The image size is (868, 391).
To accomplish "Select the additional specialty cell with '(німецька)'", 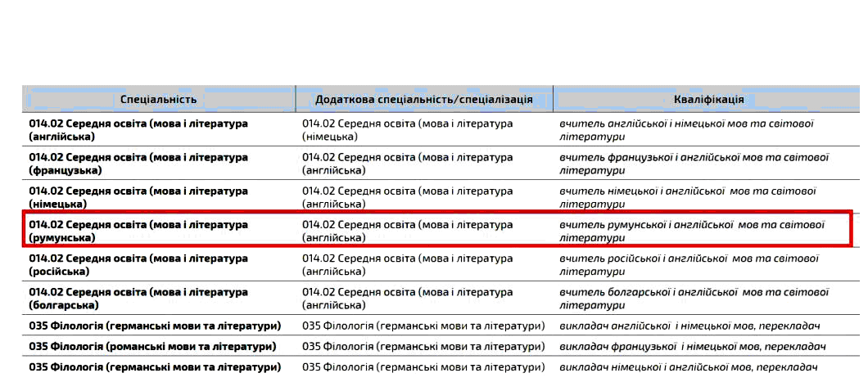I will (x=407, y=129).
